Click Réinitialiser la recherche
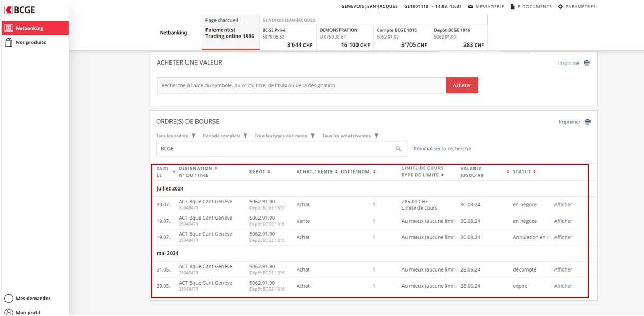 click(x=442, y=149)
